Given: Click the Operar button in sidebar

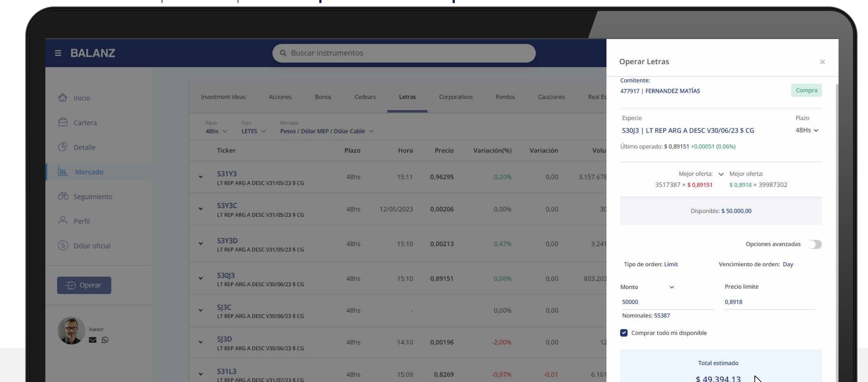Looking at the screenshot, I should click(84, 285).
